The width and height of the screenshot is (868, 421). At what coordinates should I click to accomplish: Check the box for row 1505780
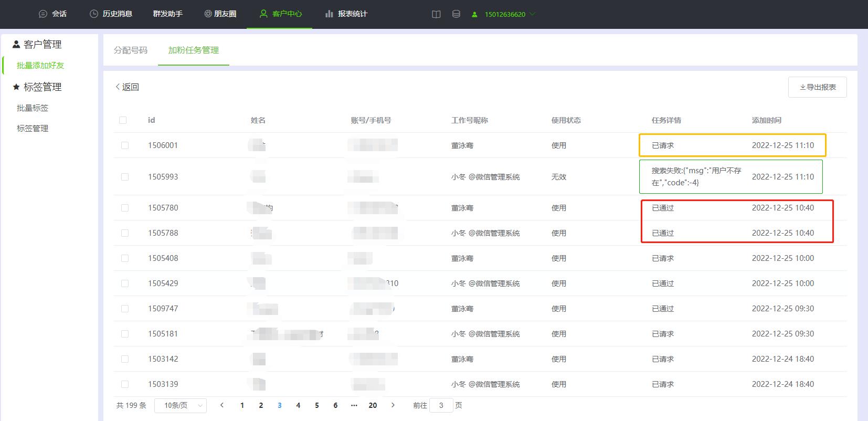point(125,208)
